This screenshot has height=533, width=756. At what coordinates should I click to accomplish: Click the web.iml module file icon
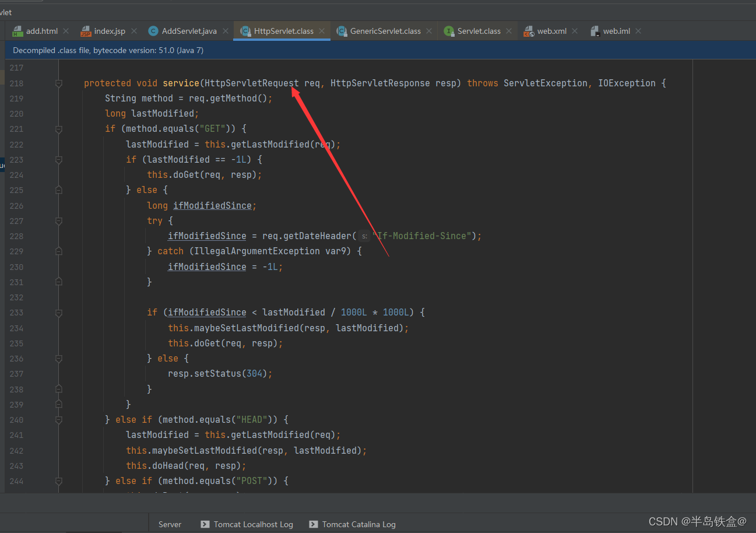click(595, 31)
